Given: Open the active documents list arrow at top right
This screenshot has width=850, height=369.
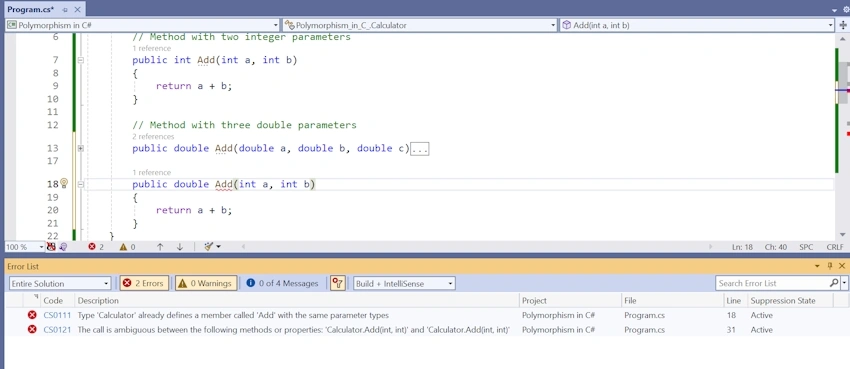Looking at the screenshot, I should point(834,10).
